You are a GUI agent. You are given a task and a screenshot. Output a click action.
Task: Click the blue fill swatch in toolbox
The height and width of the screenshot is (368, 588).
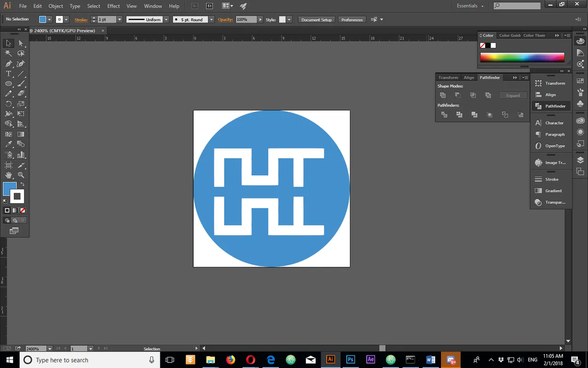click(x=10, y=189)
